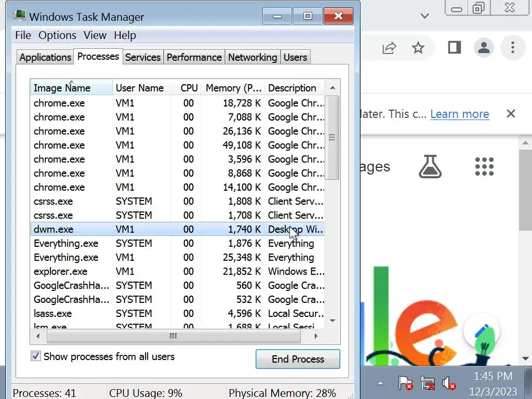The width and height of the screenshot is (532, 399).
Task: Click the Action Center flag tray icon
Action: [x=405, y=383]
